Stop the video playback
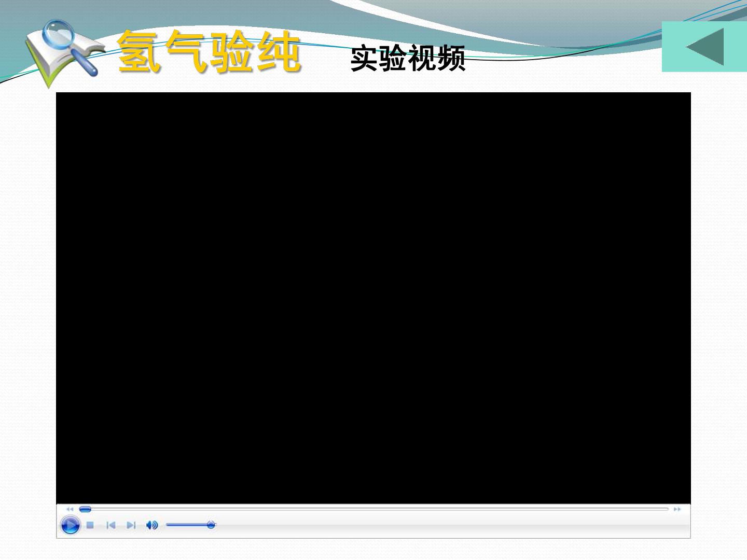747x560 pixels. (90, 525)
